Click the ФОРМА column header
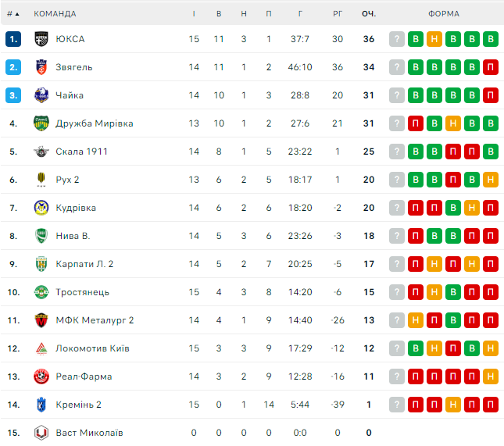This screenshot has width=504, height=446. point(444,13)
